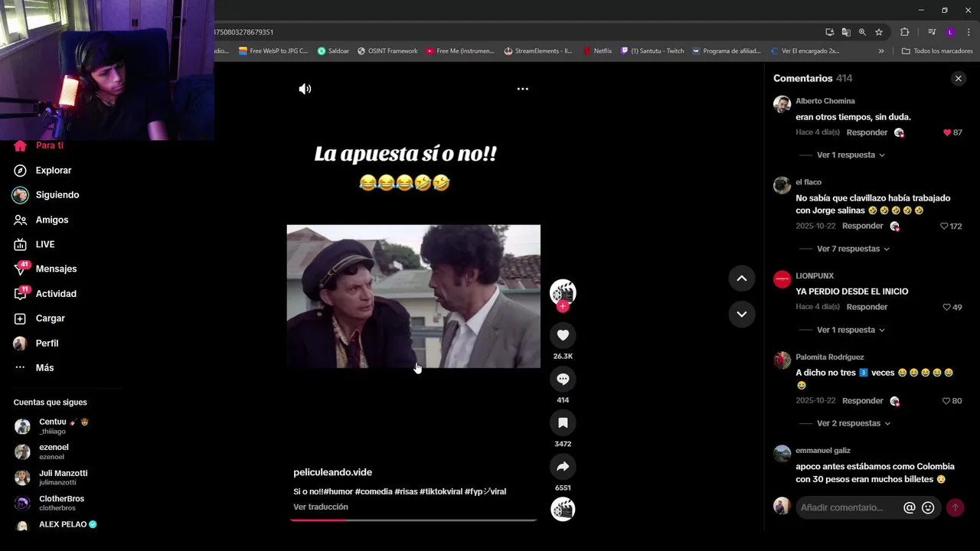This screenshot has height=551, width=980.
Task: Open the browser zoom magnifier icon
Action: [862, 32]
